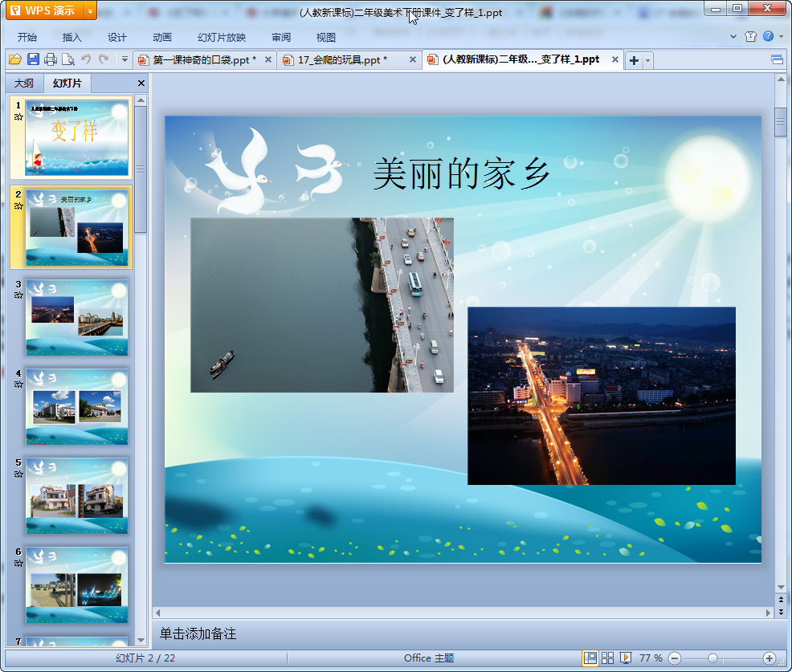Collapse the ribbon using the chevron near Help
Screen dimensions: 792x672
(733, 37)
